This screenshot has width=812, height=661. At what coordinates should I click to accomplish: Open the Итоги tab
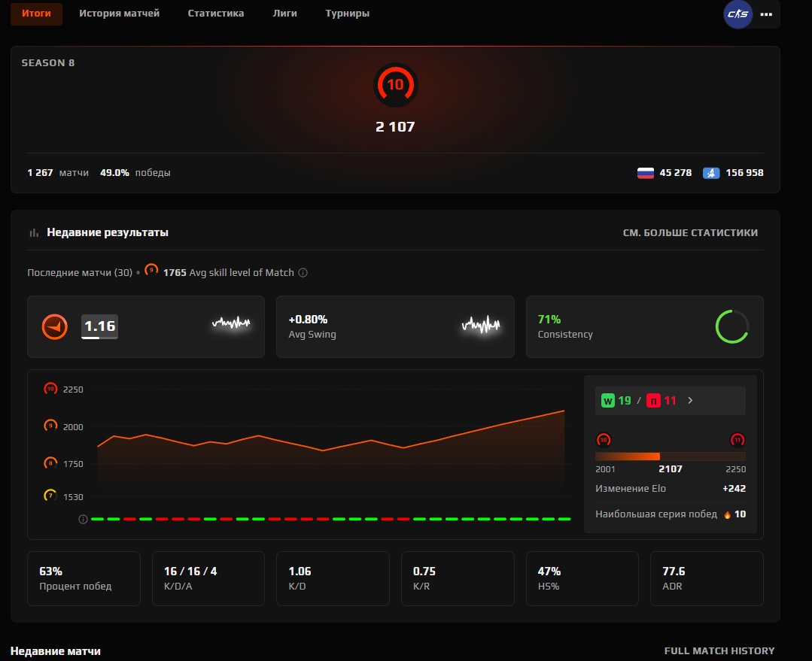[x=36, y=14]
